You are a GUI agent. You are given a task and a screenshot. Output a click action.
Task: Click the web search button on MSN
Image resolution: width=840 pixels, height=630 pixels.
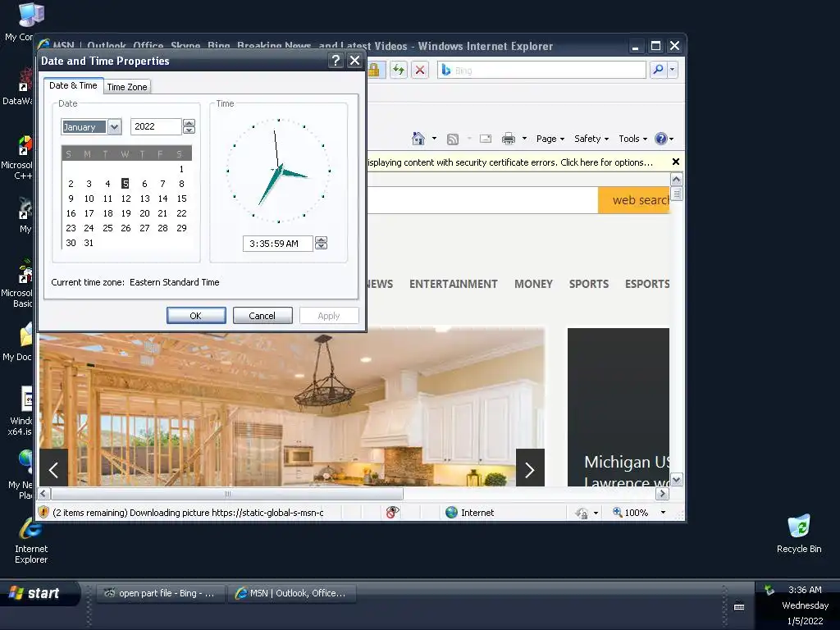[x=634, y=200]
